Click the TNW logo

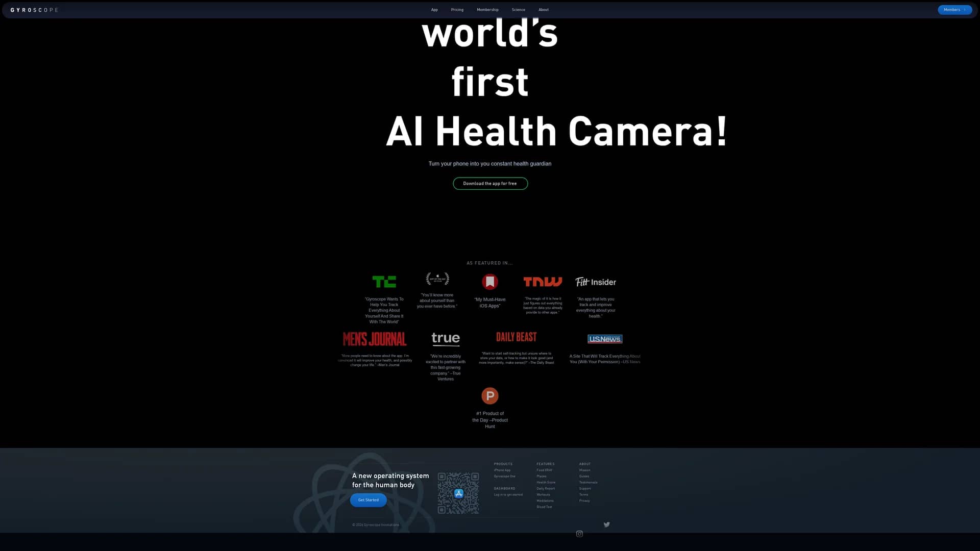coord(543,282)
